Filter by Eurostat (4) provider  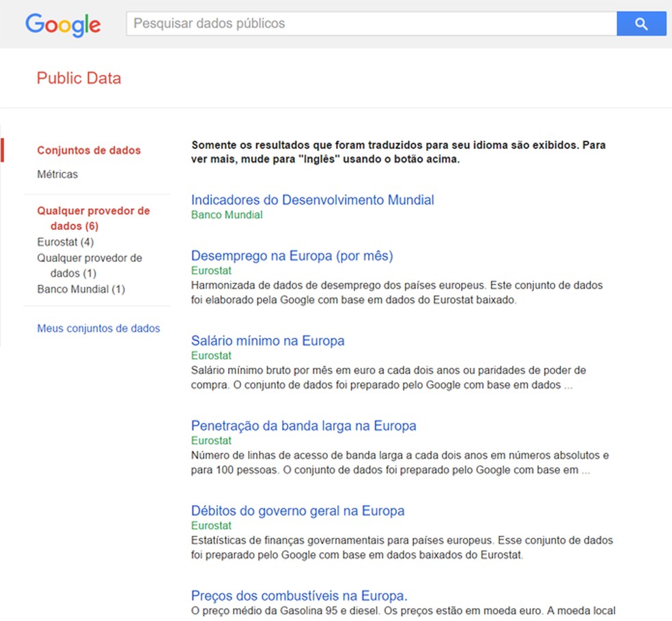point(65,242)
